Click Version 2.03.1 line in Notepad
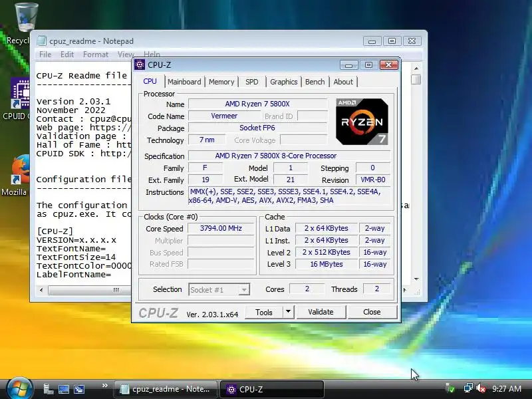The height and width of the screenshot is (399, 532). pos(73,102)
